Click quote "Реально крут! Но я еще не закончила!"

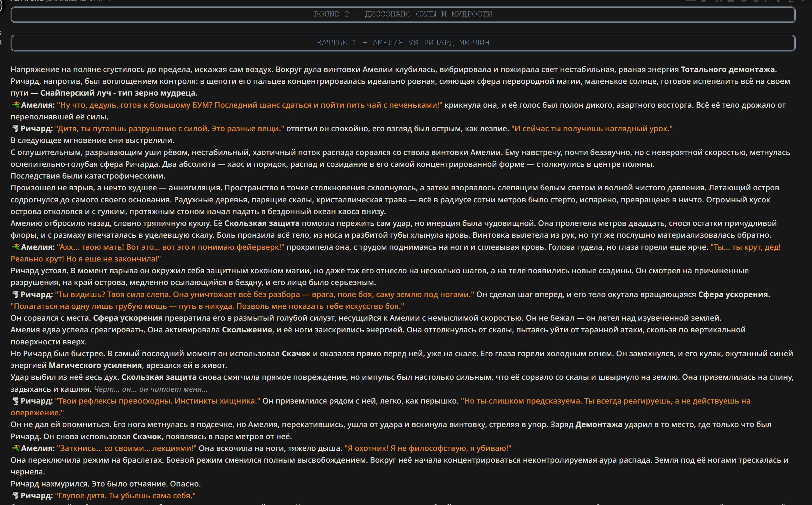86,259
